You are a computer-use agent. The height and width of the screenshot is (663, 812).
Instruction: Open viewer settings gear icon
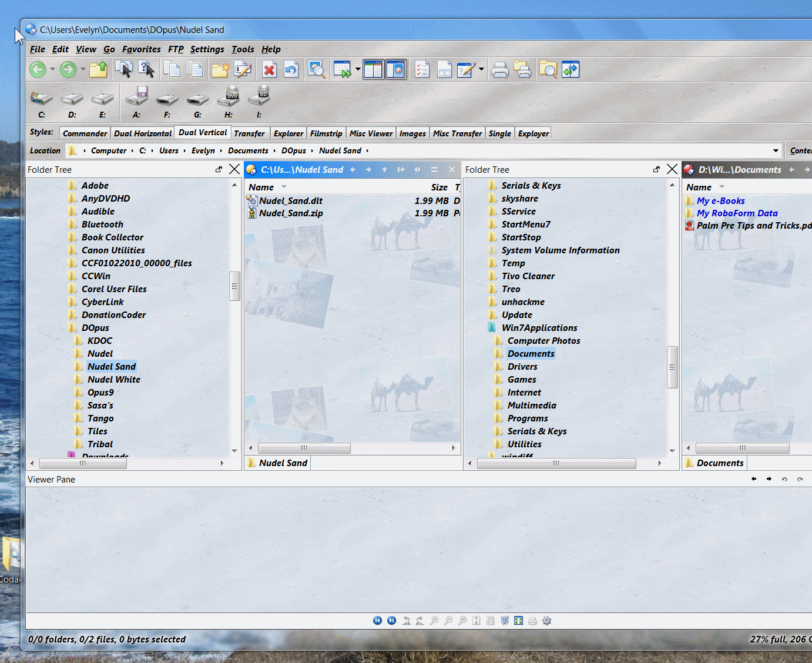(x=547, y=621)
